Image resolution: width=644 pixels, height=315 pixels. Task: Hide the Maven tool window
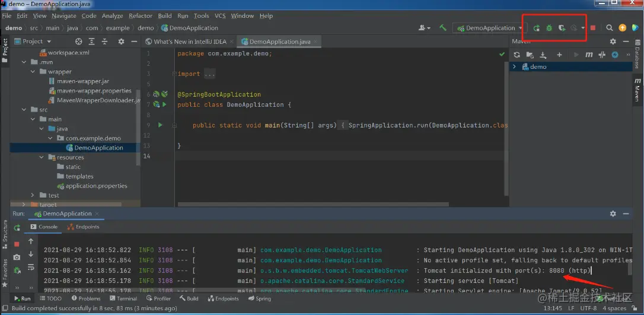[x=626, y=42]
